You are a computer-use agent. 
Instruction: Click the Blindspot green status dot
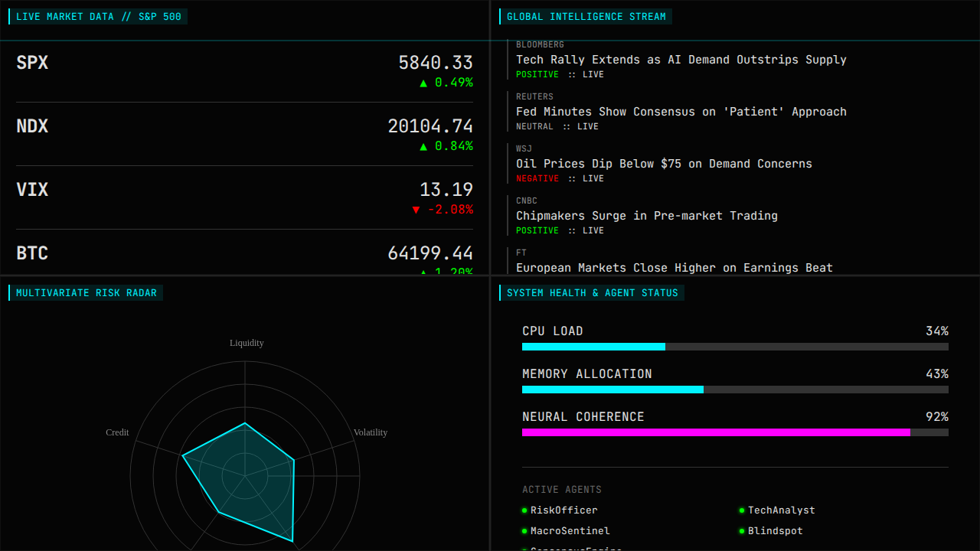coord(742,531)
